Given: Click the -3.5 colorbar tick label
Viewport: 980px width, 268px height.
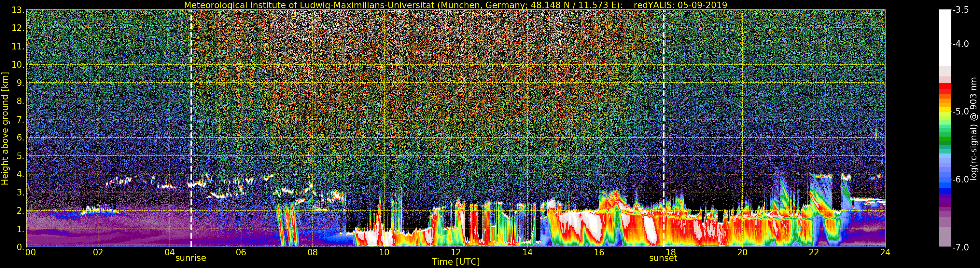Looking at the screenshot, I should [x=960, y=10].
